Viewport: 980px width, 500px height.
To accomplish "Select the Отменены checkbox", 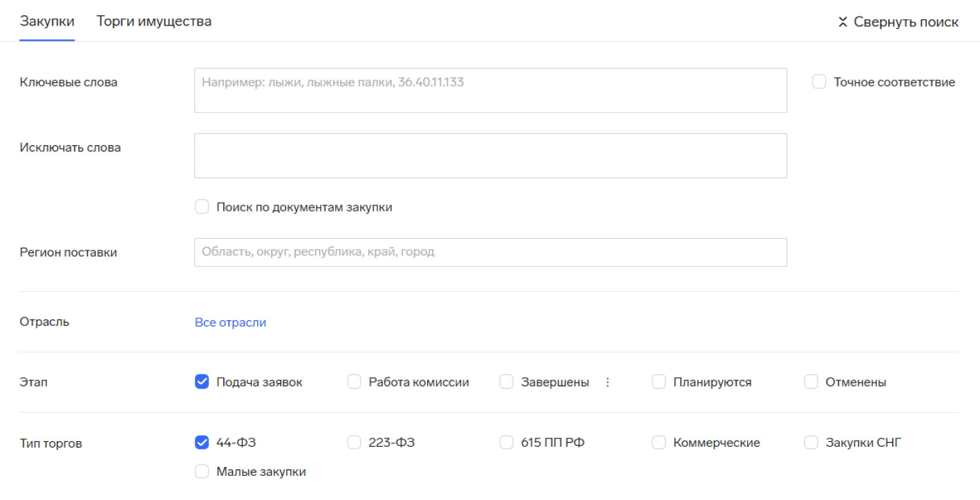I will tap(811, 382).
